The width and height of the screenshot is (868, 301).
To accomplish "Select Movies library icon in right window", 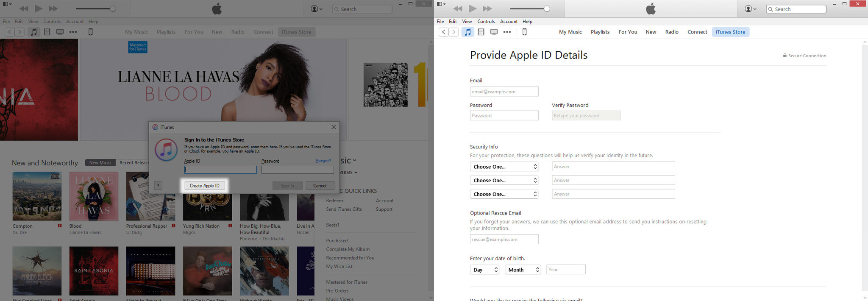I will click(x=481, y=32).
